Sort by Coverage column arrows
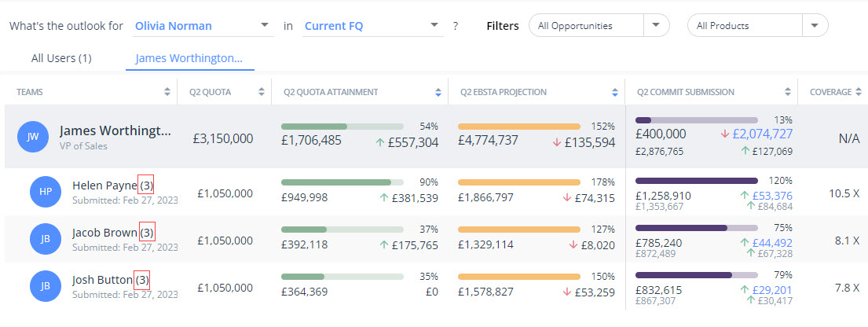 (x=858, y=92)
